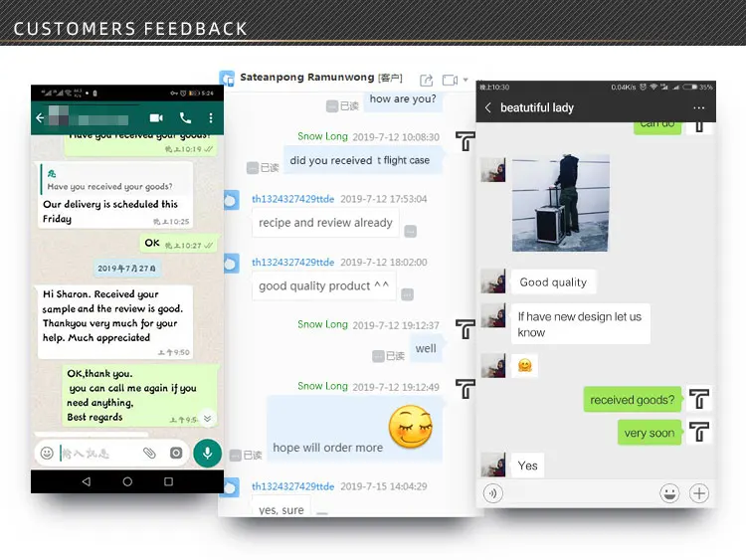Tap the 'received goods?' green bubble
This screenshot has width=746, height=560.
tap(633, 400)
